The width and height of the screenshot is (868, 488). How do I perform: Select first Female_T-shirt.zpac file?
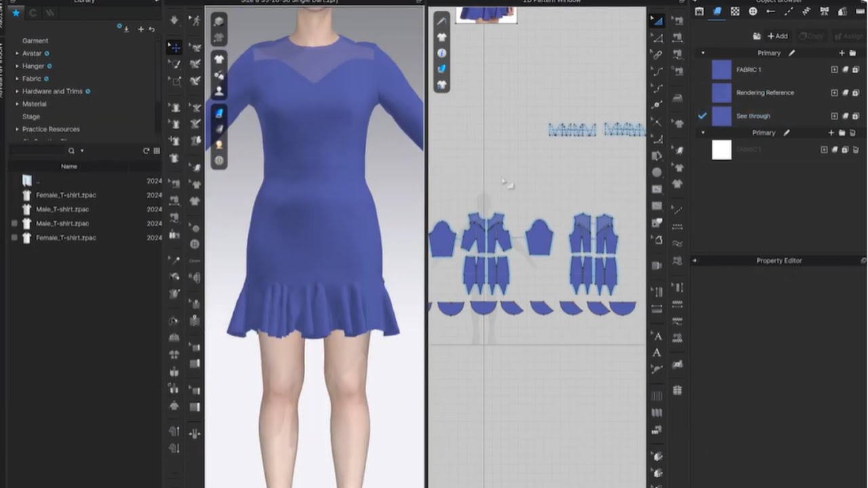pyautogui.click(x=66, y=195)
